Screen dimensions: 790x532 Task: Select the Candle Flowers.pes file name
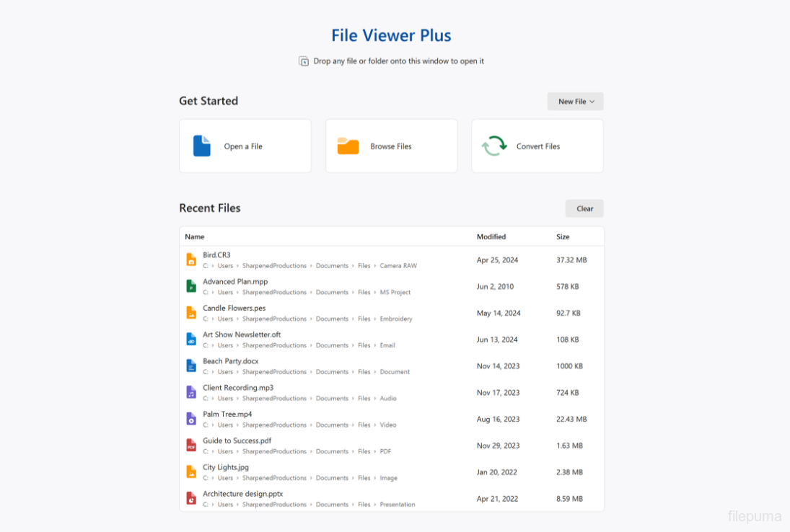(234, 308)
